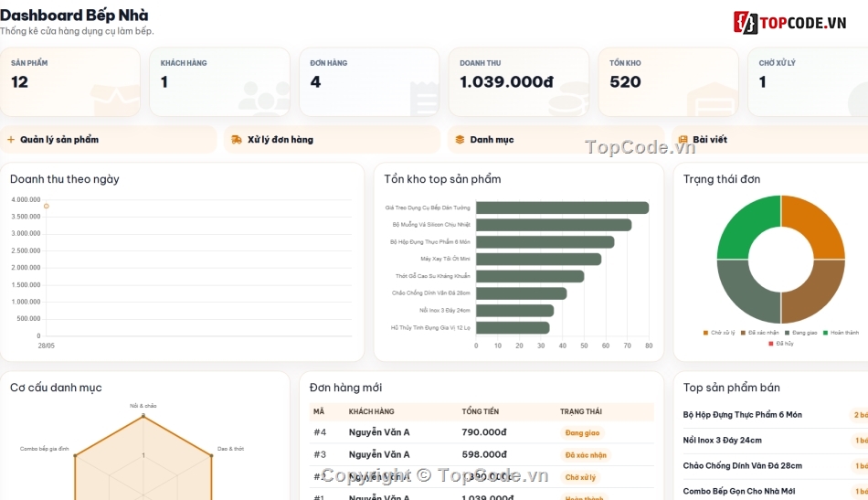Click the Hũ Thủy Tinh Đựng Gia Vị bar

tap(513, 328)
